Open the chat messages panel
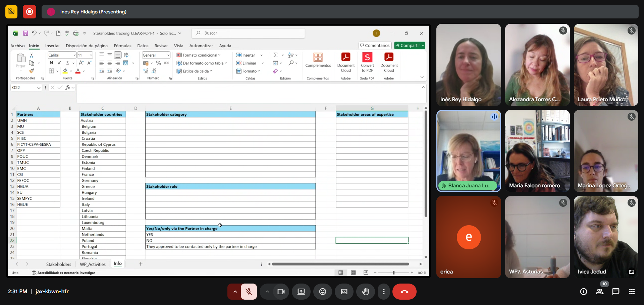 (615, 292)
